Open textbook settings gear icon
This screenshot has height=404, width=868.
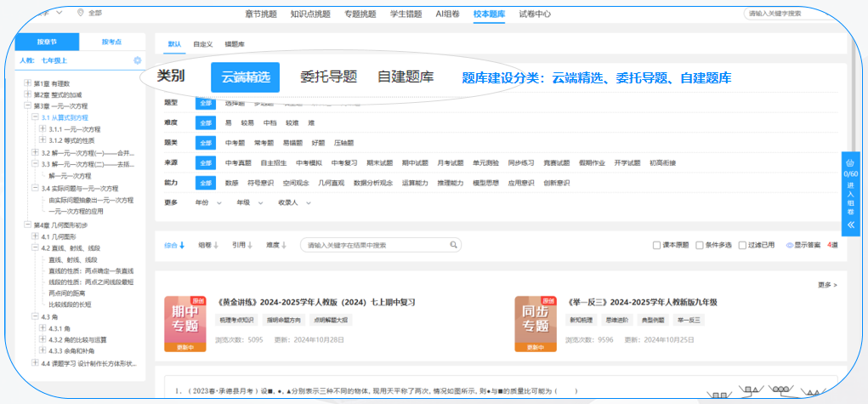(137, 61)
